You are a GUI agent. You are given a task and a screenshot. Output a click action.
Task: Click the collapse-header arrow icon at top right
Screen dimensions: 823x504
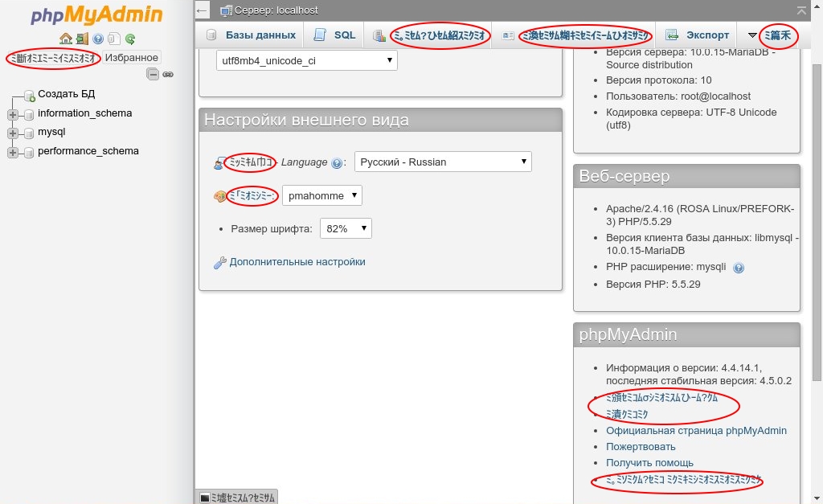801,10
